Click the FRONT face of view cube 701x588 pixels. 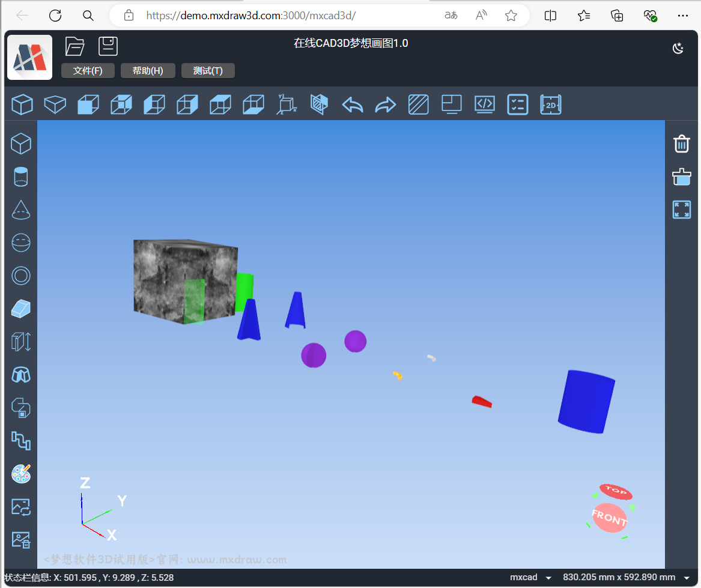(609, 518)
